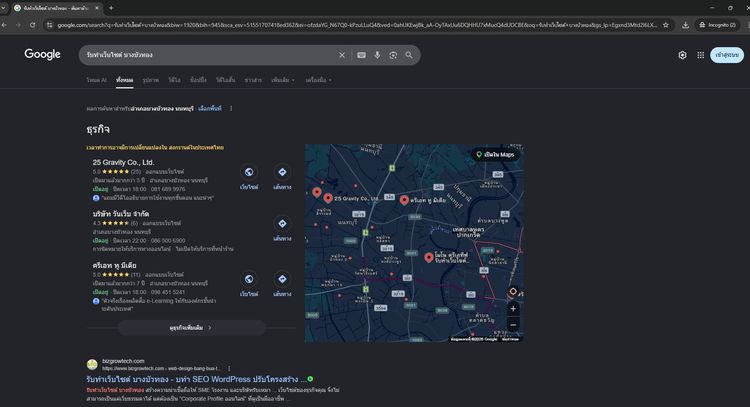Screen dimensions: 750x407
Task: Clear the search query with the X icon
Action: pos(342,55)
